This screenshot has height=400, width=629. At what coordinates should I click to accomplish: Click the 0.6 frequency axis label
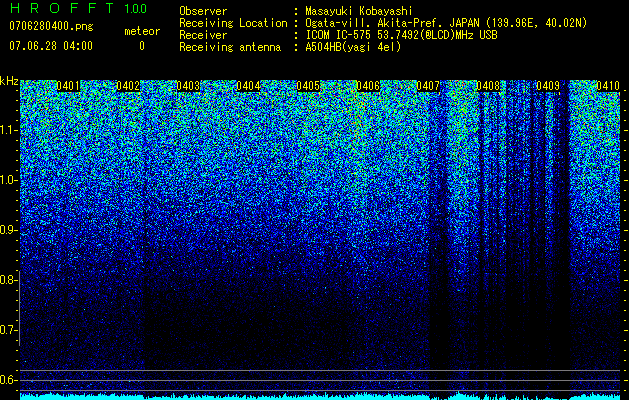pyautogui.click(x=8, y=380)
